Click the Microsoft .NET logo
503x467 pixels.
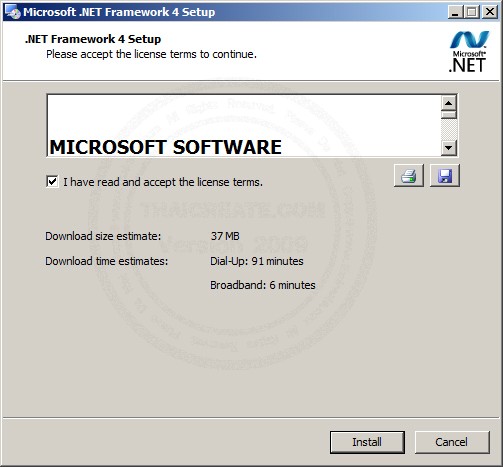469,52
